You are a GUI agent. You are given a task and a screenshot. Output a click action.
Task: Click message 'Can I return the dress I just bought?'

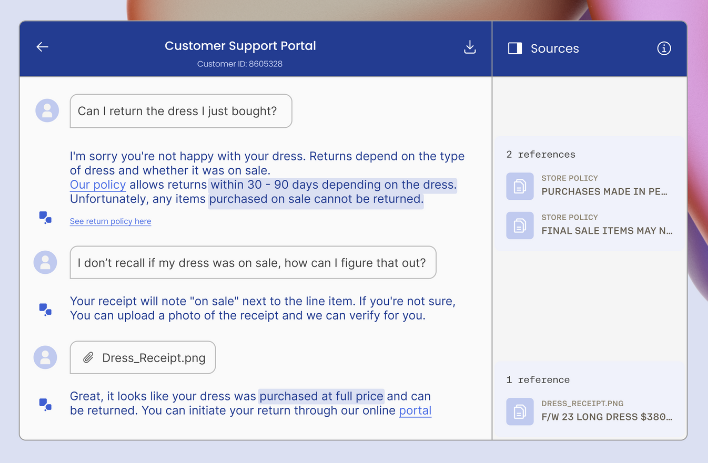tap(181, 111)
